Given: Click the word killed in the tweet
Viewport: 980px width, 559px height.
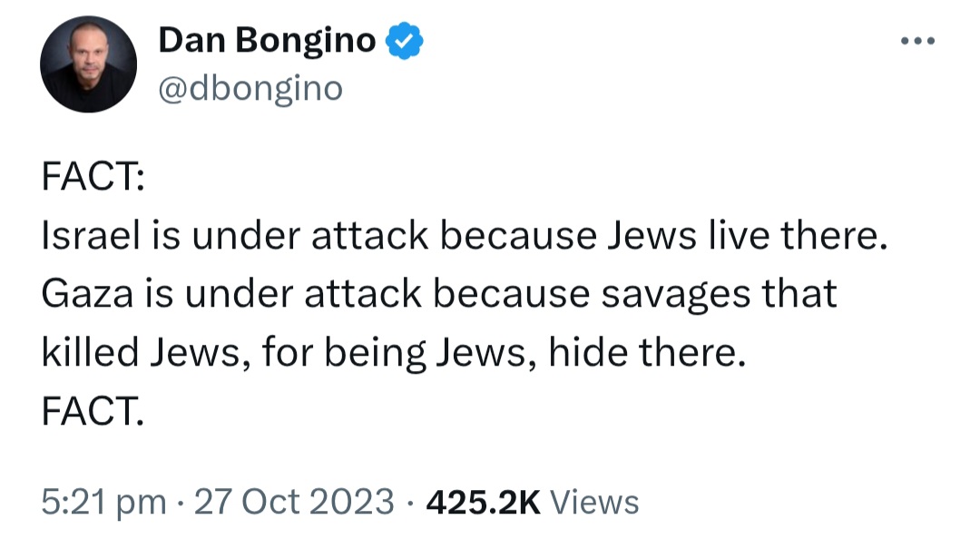Looking at the screenshot, I should [x=90, y=352].
